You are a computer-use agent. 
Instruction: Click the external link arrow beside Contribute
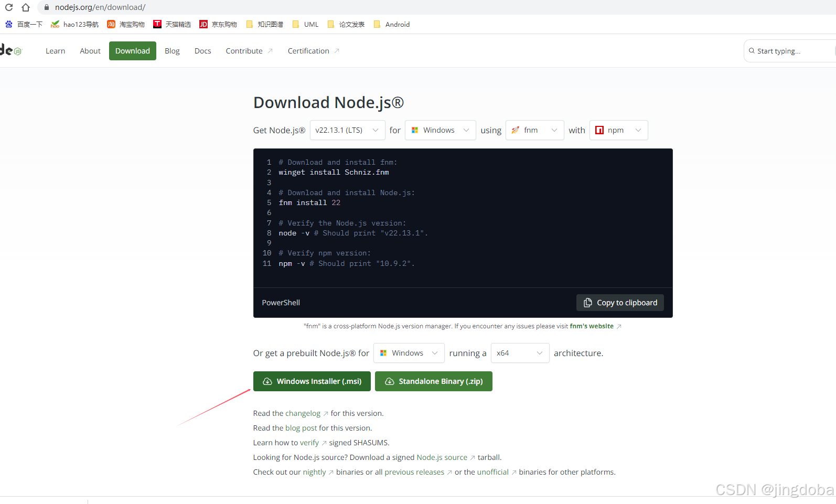click(270, 51)
